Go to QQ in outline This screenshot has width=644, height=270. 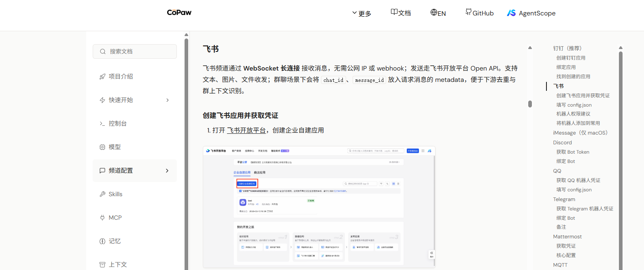[557, 171]
